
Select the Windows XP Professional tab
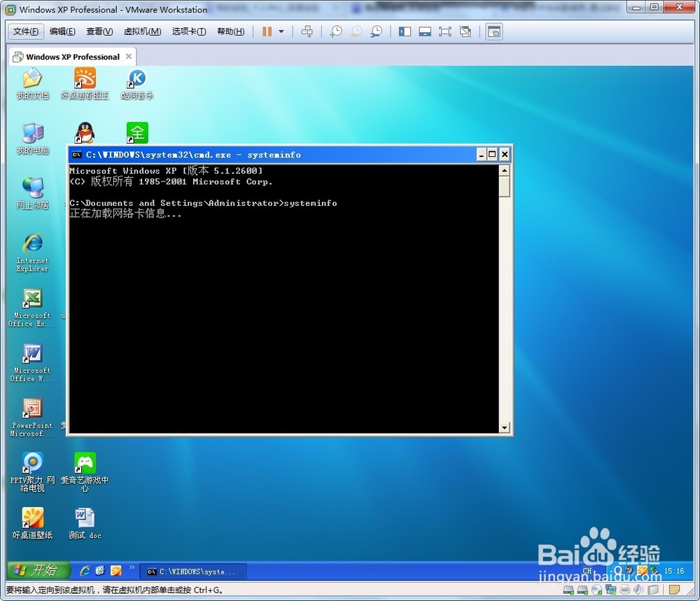[x=73, y=57]
